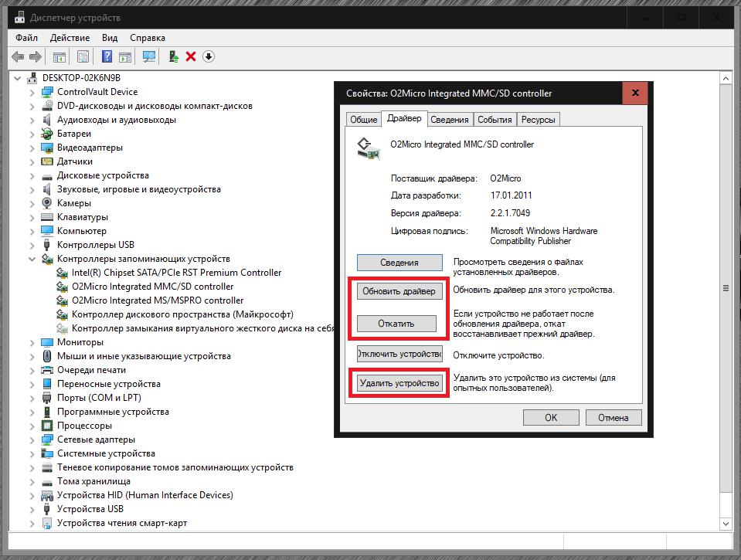Collapse Контроллеры запоминающих устройств branch
Viewport: 741px width, 560px height.
coord(32,259)
